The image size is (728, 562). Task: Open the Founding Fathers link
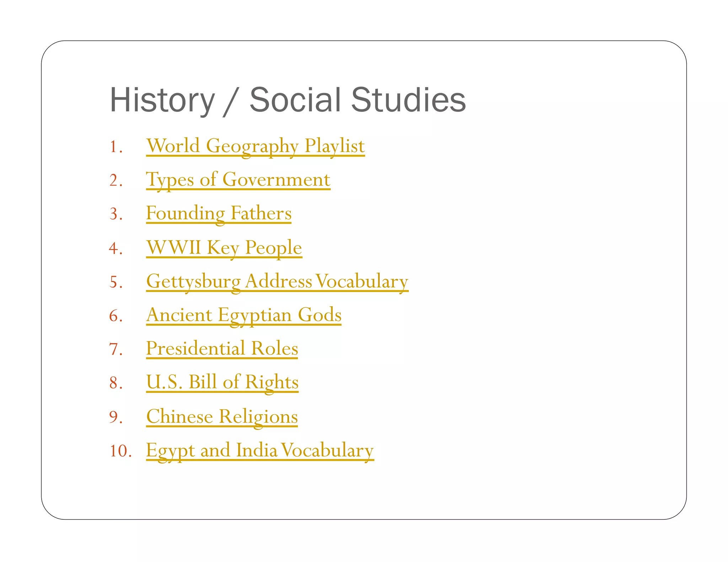(219, 214)
